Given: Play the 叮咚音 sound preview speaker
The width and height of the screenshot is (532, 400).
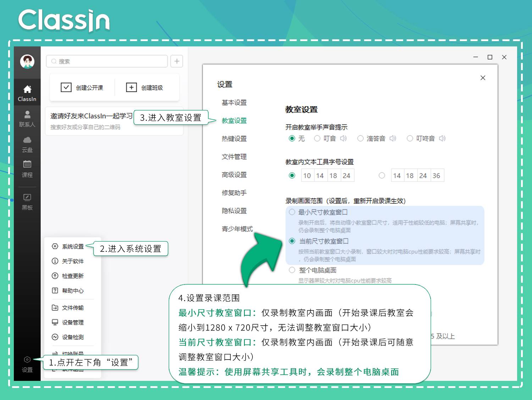Looking at the screenshot, I should pyautogui.click(x=442, y=138).
